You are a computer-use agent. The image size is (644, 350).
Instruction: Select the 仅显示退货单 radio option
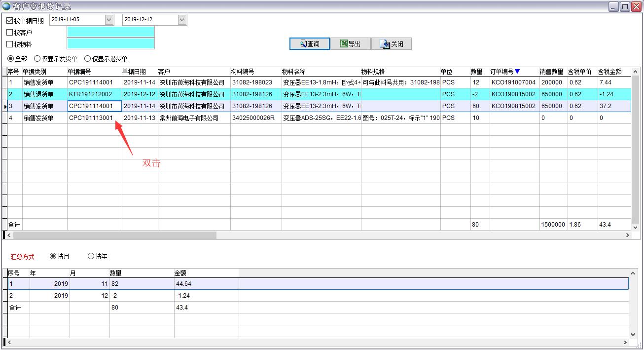click(x=88, y=59)
